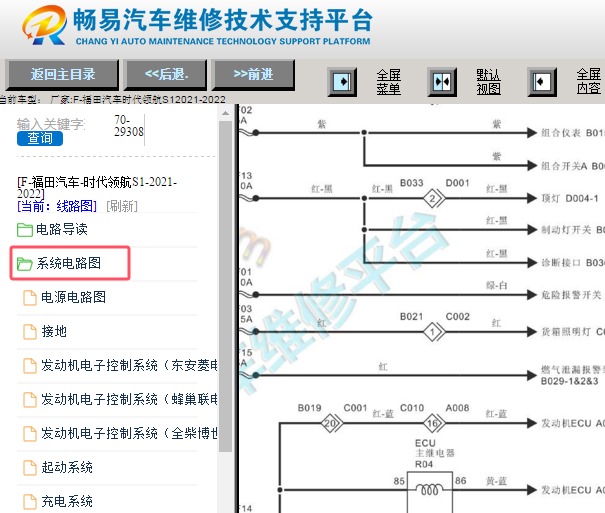Click the 制动灯开关 destination label

pos(573,230)
